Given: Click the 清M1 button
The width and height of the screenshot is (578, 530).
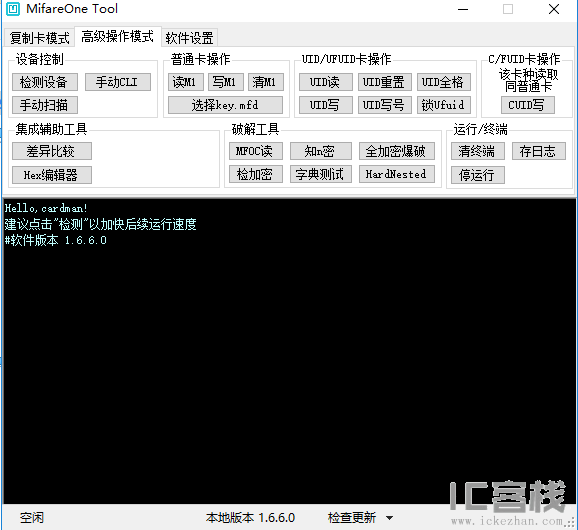Looking at the screenshot, I should tap(265, 82).
